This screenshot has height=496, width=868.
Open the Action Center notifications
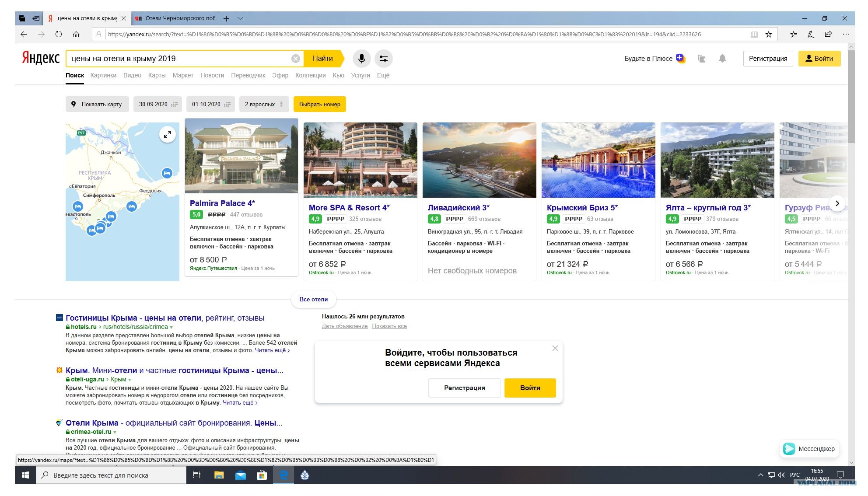tap(840, 475)
